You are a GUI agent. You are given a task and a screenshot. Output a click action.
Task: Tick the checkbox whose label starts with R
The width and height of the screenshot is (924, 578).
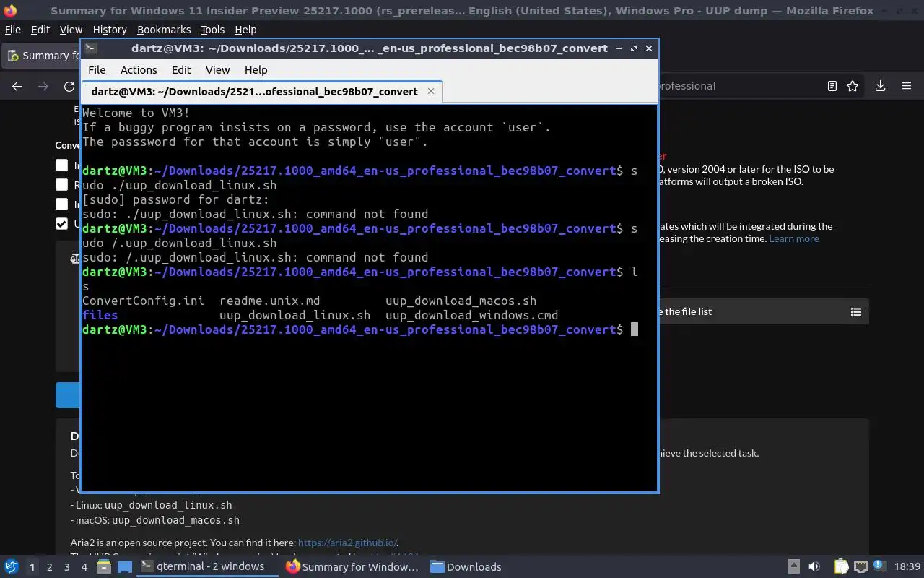(62, 185)
